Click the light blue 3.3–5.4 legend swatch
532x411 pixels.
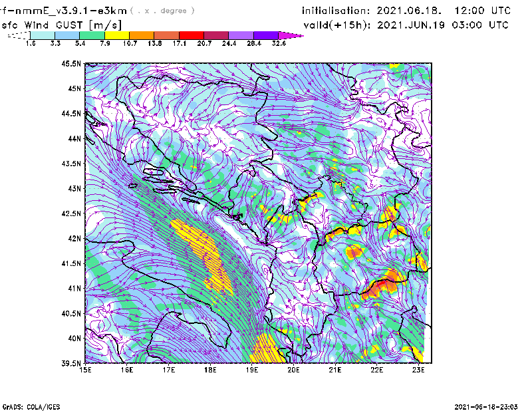(x=67, y=35)
